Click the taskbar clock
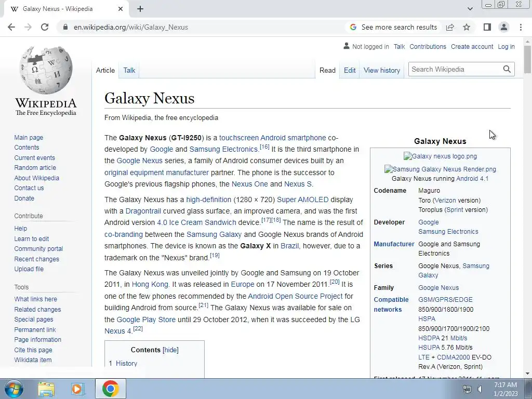 (x=506, y=389)
